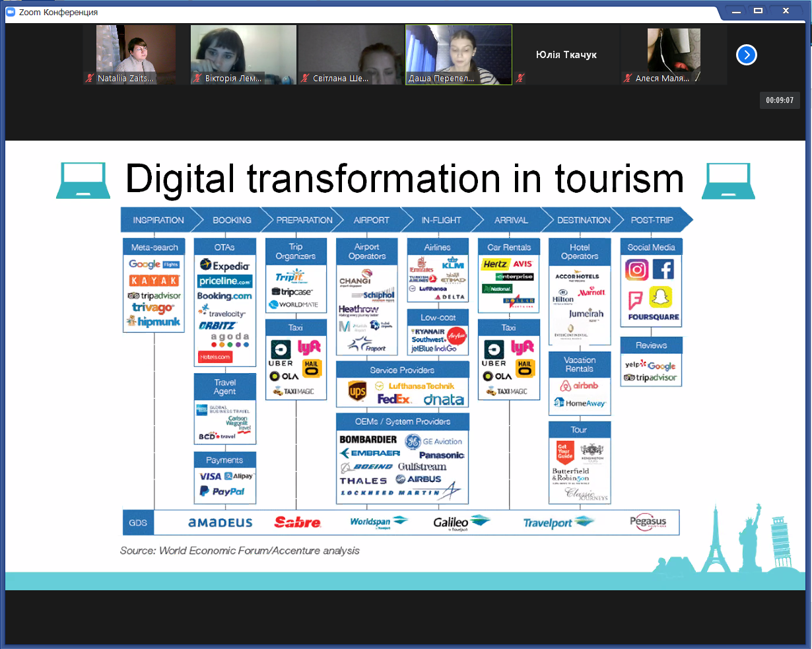Click the Expedia logo under OTAs

point(224,265)
